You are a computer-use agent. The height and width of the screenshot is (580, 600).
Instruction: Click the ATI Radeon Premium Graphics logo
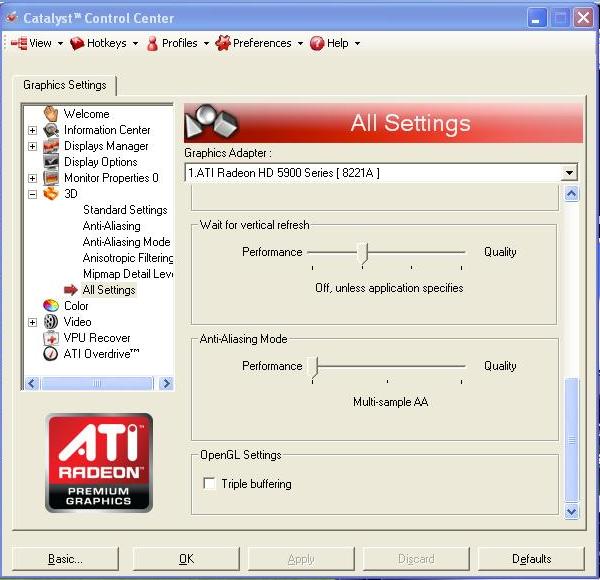click(99, 462)
